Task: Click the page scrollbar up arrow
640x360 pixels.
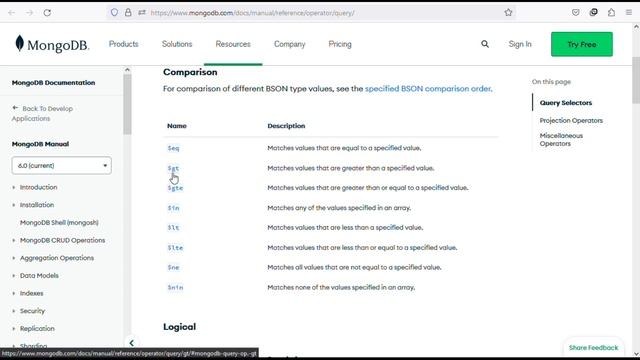Action: tap(636, 27)
